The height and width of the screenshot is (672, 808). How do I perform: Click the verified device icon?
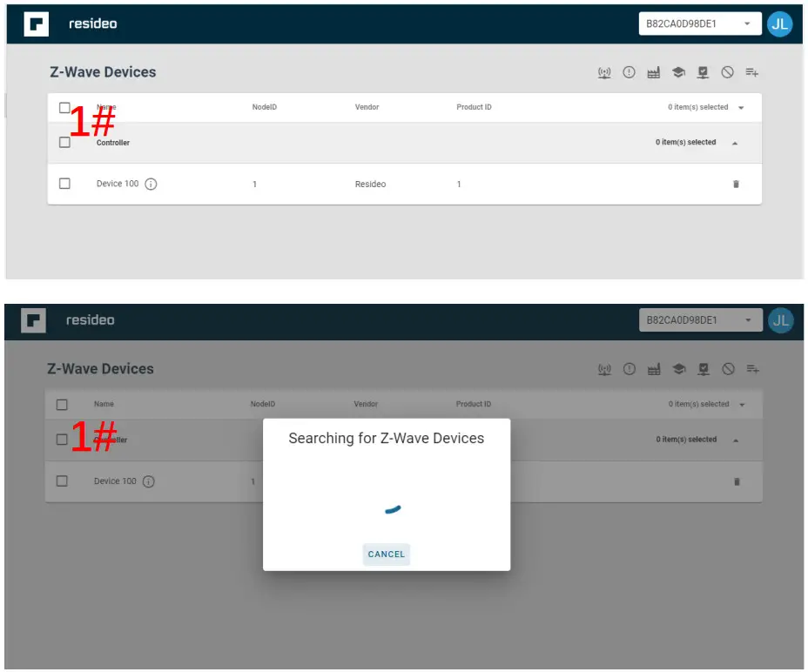click(x=702, y=73)
